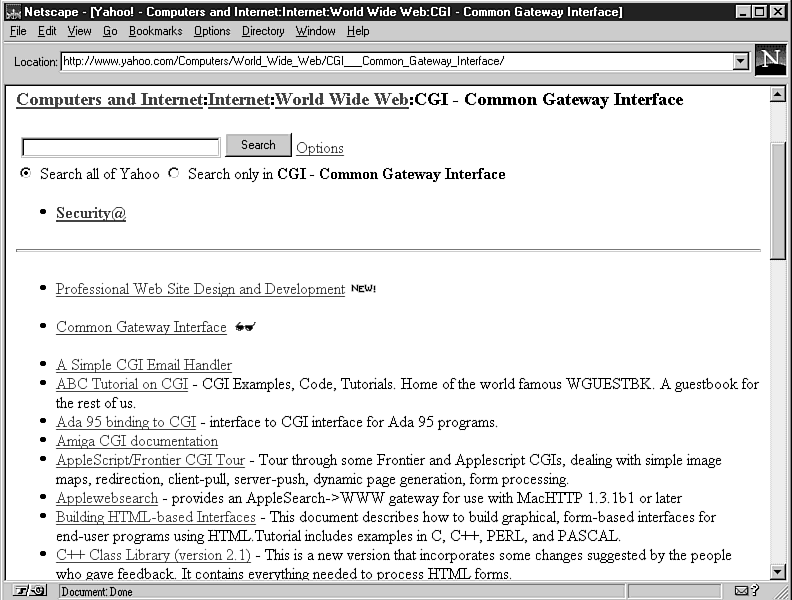This screenshot has width=792, height=600.
Task: Open the Amiga CGI documentation link
Action: click(x=137, y=441)
